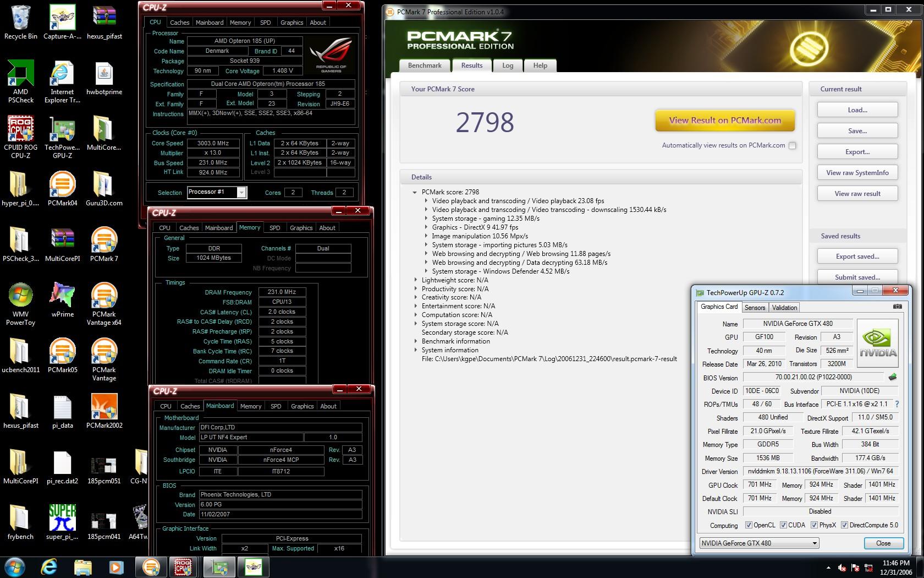Click the Windows Start button
The height and width of the screenshot is (578, 924).
tap(14, 566)
